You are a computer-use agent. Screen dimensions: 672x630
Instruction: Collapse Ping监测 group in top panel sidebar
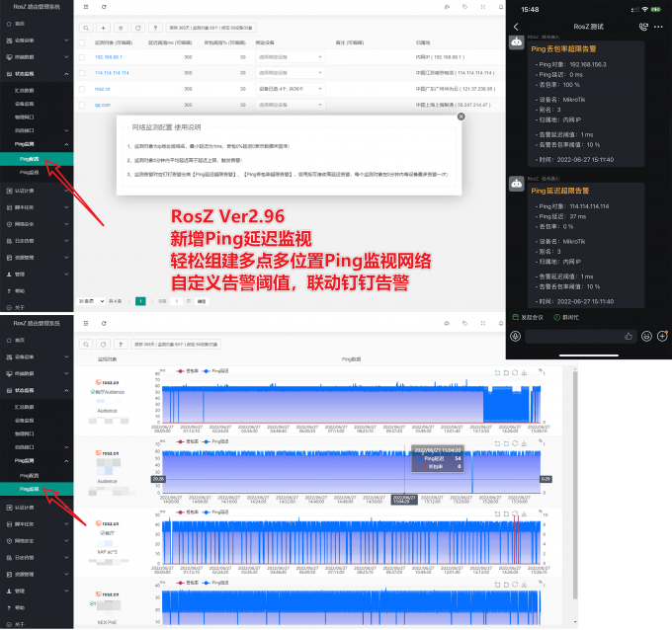click(x=37, y=144)
